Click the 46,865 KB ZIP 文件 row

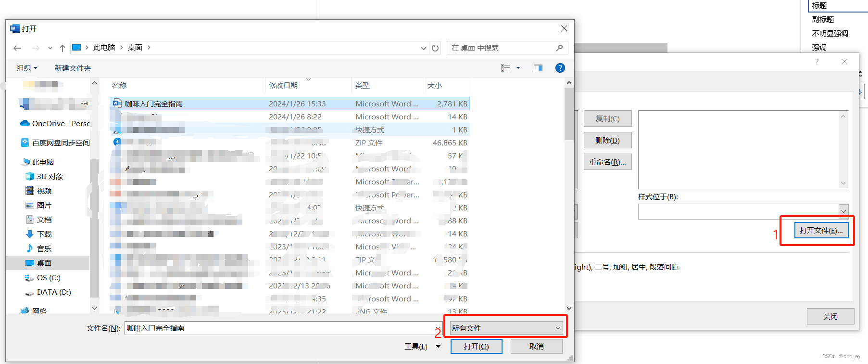point(290,143)
